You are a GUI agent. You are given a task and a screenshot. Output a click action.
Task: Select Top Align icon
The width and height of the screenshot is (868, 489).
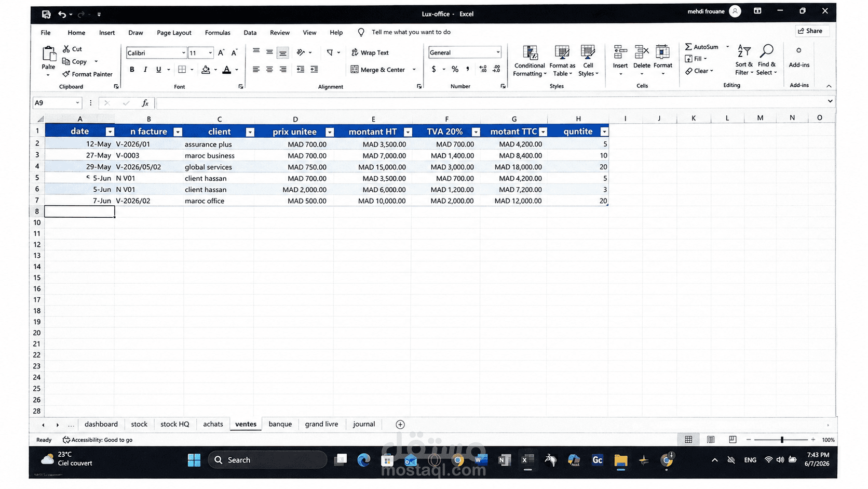[x=256, y=51]
